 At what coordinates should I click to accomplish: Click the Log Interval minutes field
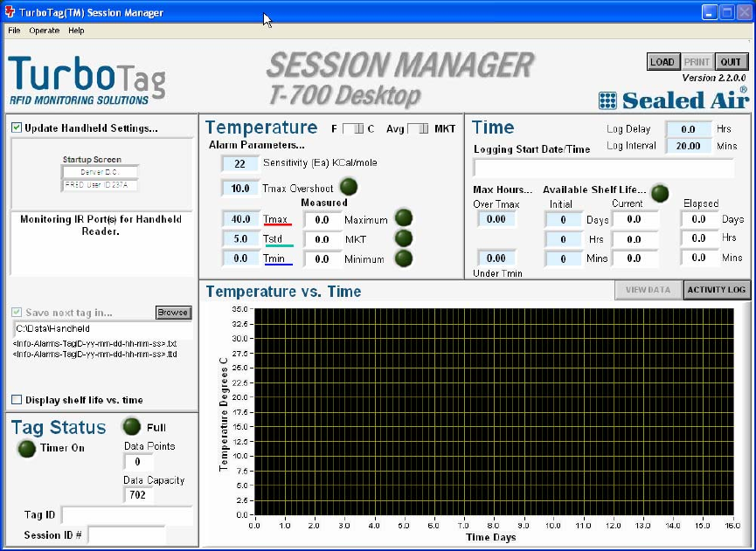coord(688,146)
